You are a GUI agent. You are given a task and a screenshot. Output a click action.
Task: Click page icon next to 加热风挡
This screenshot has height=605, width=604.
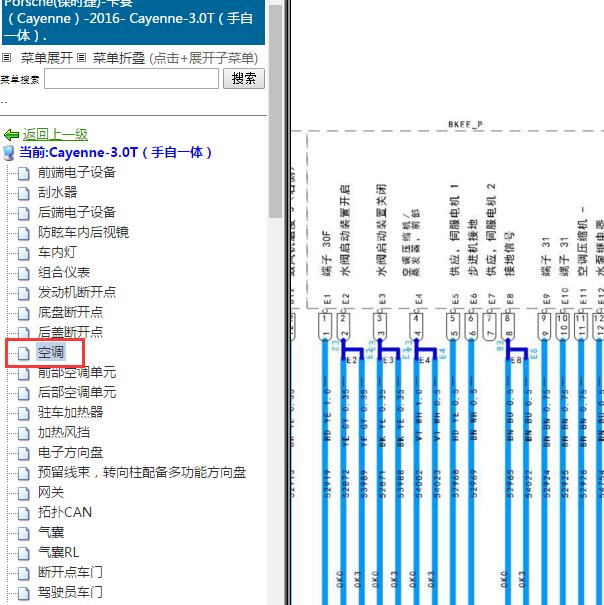pos(24,434)
